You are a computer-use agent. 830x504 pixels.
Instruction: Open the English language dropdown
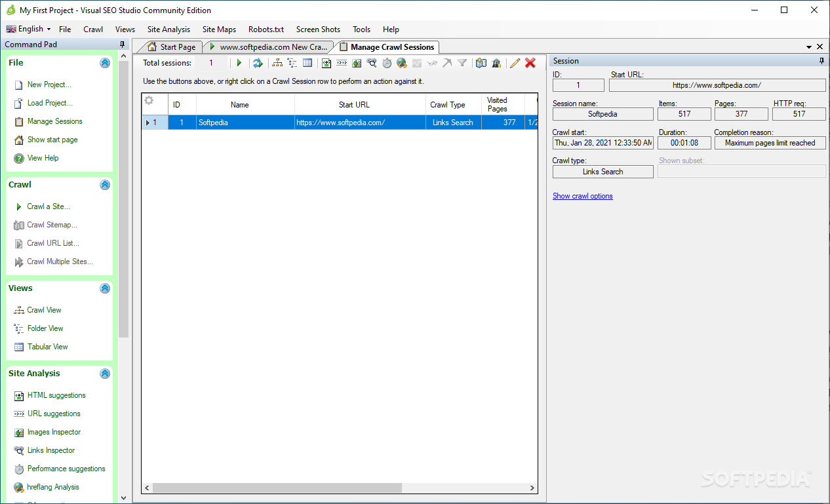tap(29, 29)
